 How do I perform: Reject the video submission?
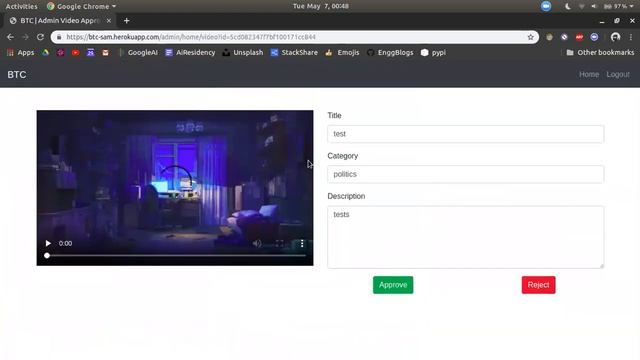coord(538,285)
